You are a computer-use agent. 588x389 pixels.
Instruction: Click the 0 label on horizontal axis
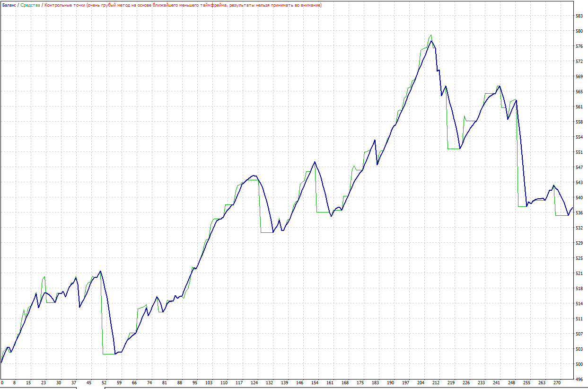click(x=2, y=383)
